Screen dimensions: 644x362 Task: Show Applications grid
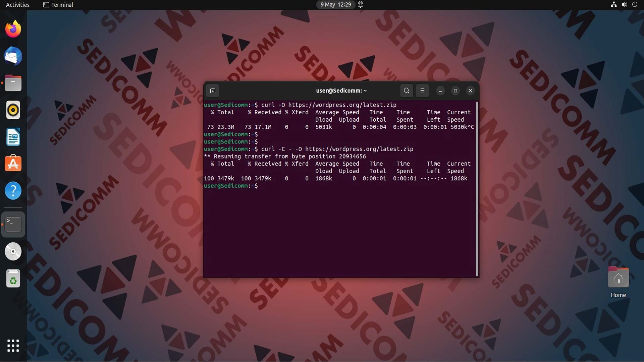(x=13, y=346)
